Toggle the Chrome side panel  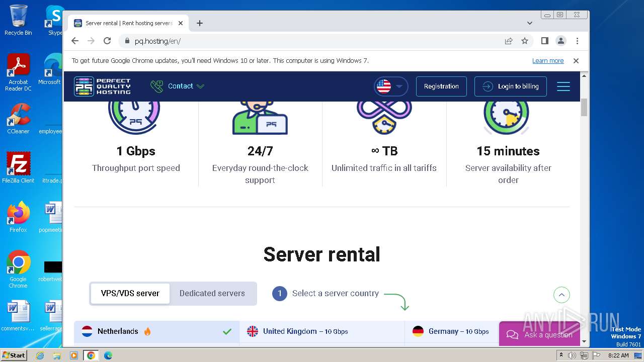pyautogui.click(x=544, y=41)
